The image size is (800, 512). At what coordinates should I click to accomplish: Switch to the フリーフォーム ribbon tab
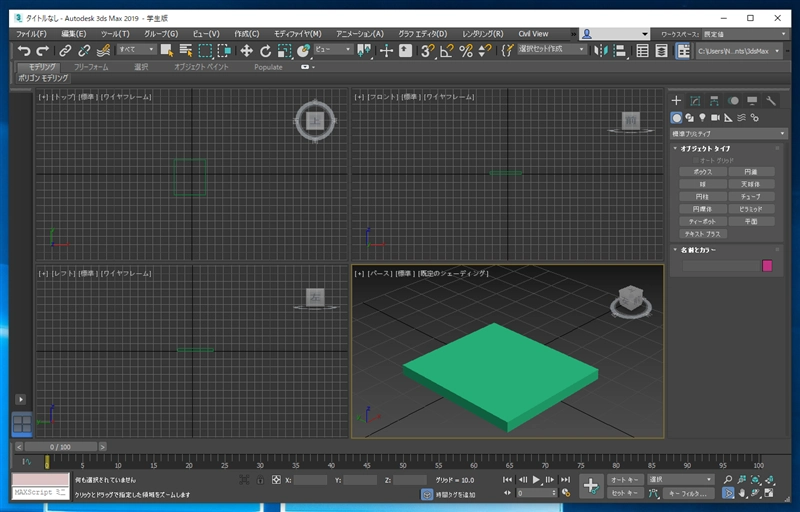[x=91, y=67]
